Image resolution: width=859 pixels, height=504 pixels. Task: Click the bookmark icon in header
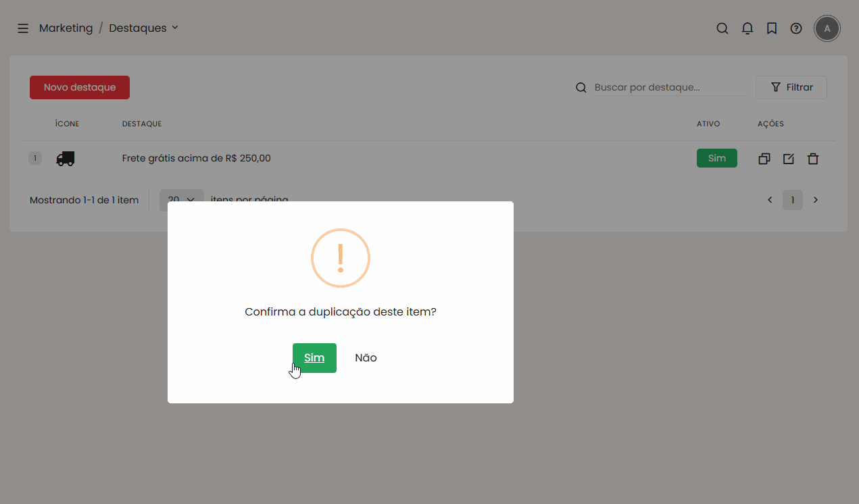click(x=771, y=28)
